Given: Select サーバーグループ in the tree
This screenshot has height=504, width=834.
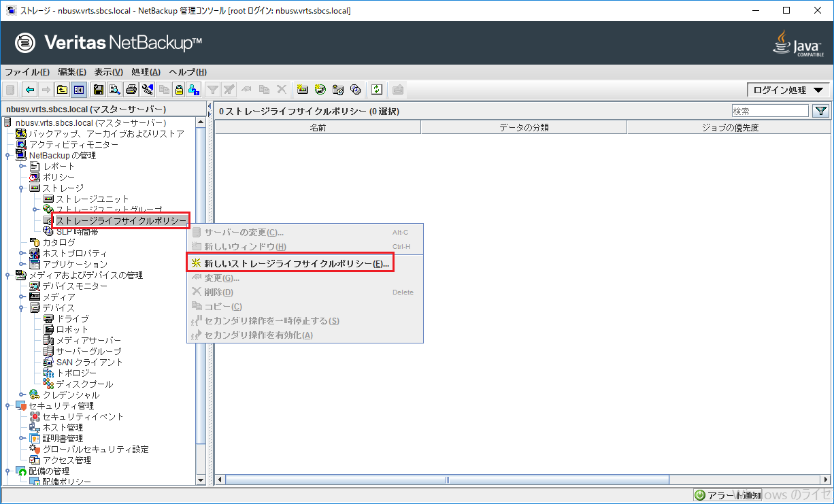Looking at the screenshot, I should click(x=88, y=352).
